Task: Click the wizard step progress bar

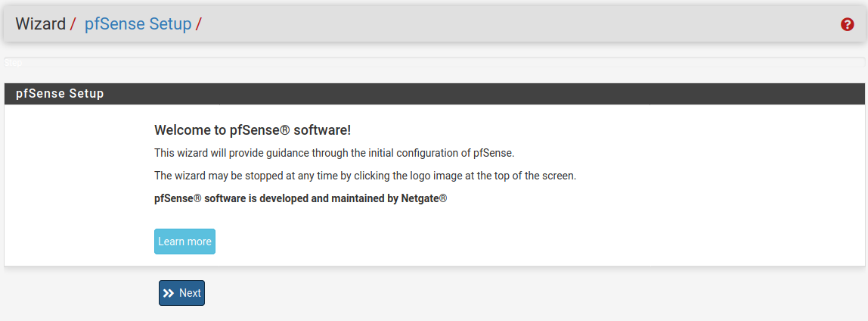Action: click(434, 63)
